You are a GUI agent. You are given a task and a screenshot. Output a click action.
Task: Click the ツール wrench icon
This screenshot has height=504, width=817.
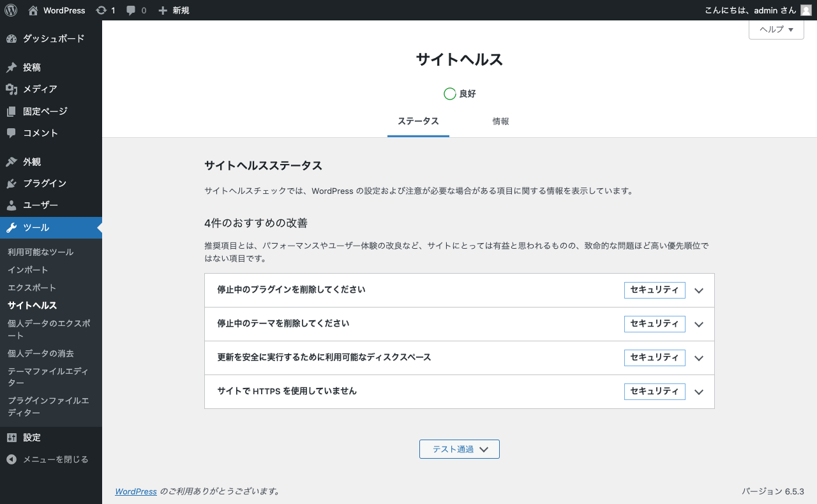(x=11, y=228)
